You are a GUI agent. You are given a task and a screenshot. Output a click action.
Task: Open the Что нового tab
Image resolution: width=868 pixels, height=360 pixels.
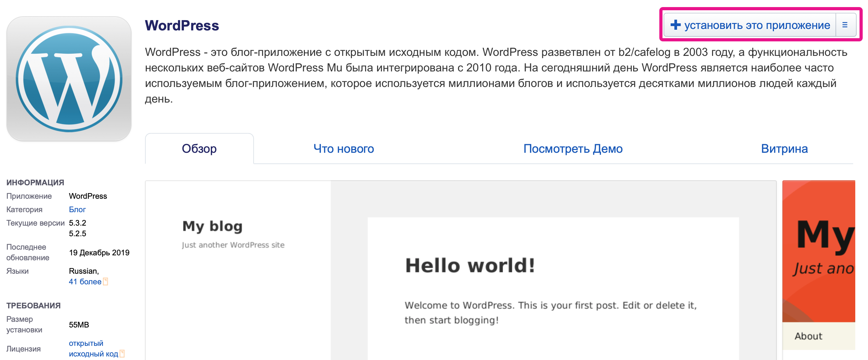coord(343,149)
